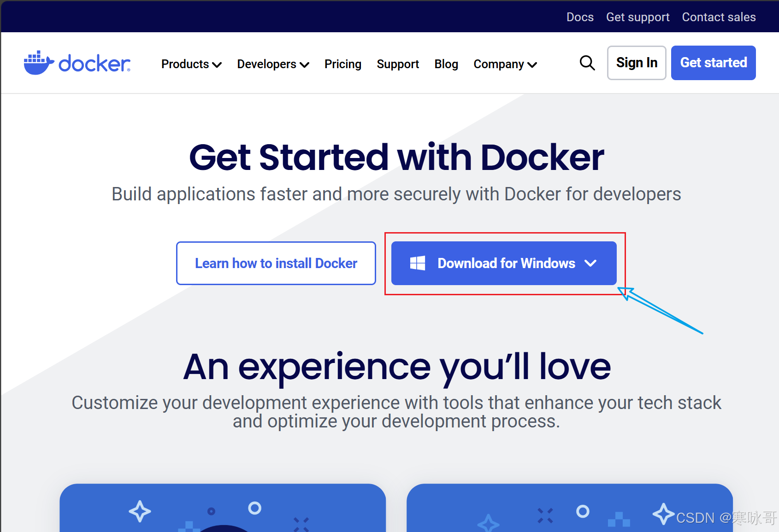This screenshot has height=532, width=779.
Task: Open the Company menu label
Action: coord(499,64)
